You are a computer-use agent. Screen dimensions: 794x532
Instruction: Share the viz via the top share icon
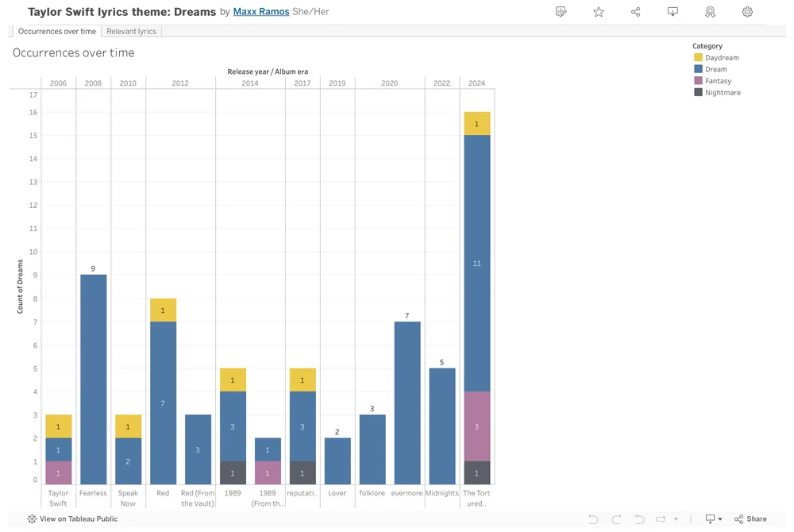click(635, 11)
